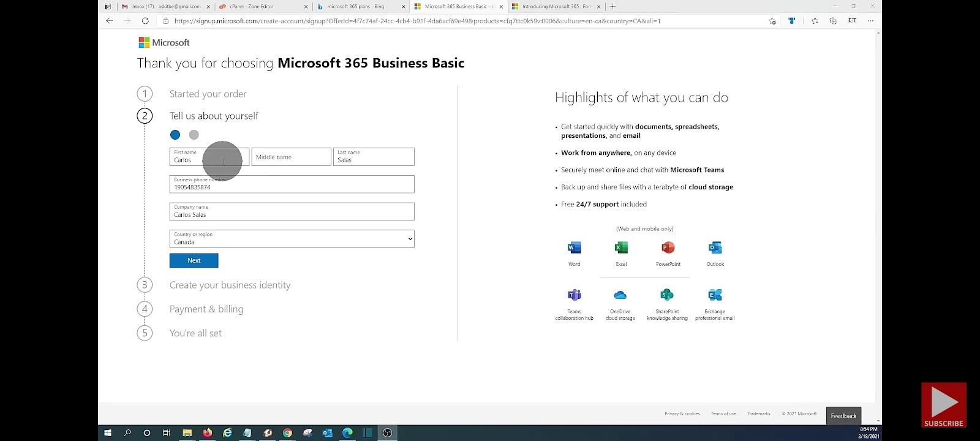Click the OneDrive cloud storage icon
The image size is (980, 441).
tap(620, 295)
